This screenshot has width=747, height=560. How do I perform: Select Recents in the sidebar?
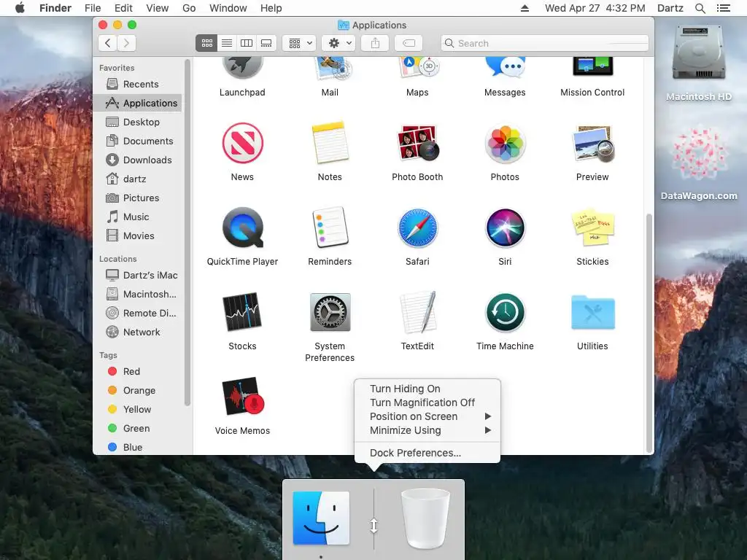click(x=138, y=85)
